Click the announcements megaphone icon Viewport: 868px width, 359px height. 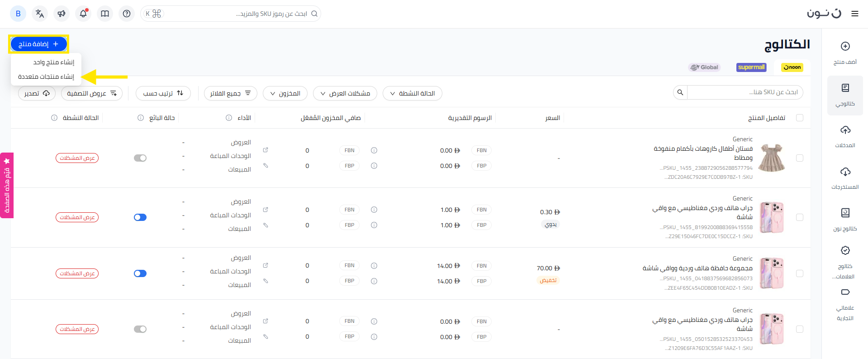point(62,14)
